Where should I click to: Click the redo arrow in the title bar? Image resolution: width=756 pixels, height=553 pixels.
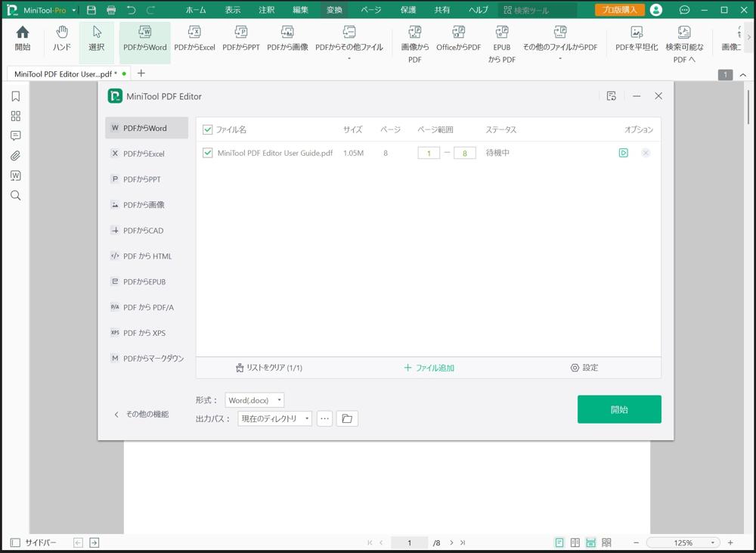pyautogui.click(x=151, y=10)
